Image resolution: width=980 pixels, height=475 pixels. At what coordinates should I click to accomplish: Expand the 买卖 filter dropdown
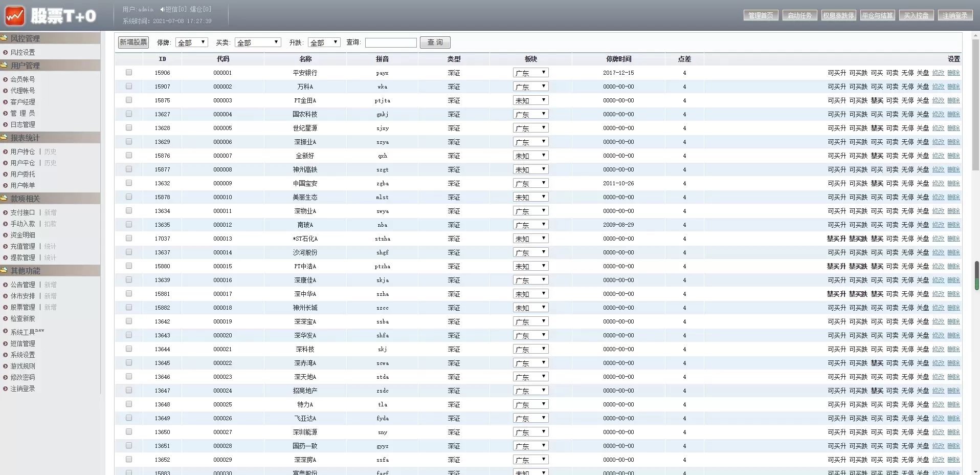(258, 42)
